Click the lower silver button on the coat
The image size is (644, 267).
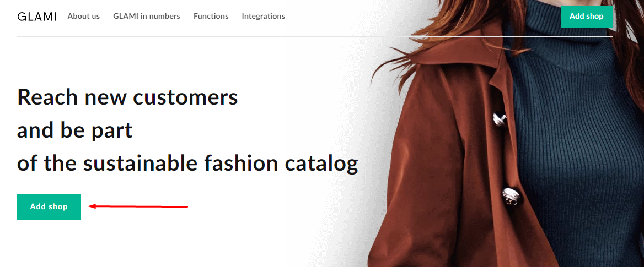click(511, 196)
